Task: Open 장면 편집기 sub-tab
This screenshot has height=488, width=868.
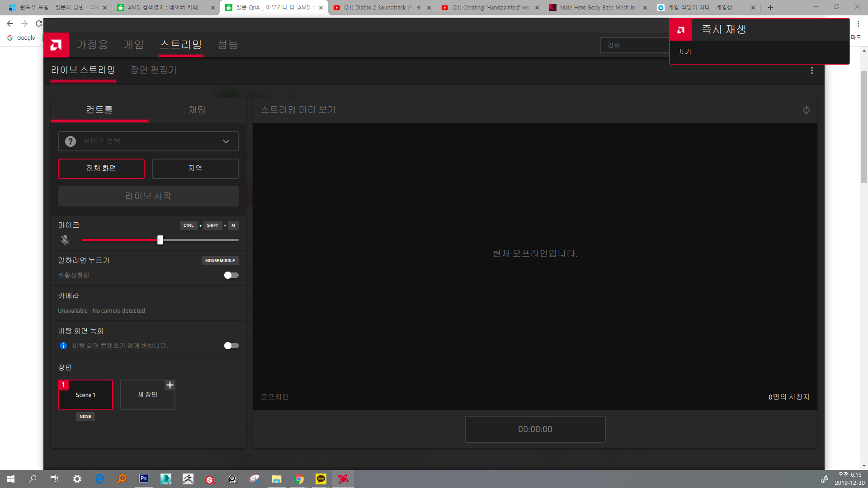Action: [154, 70]
